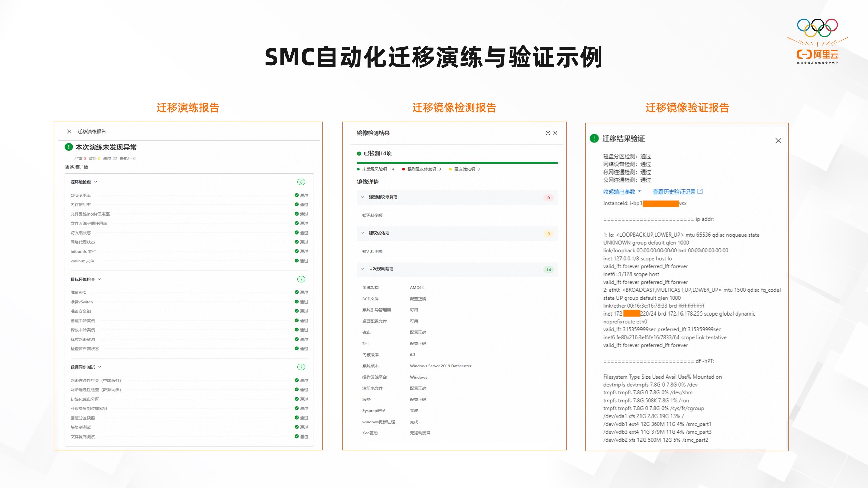Click the count badge 7 for 目标环境检查
This screenshot has width=868, height=488.
tap(301, 279)
